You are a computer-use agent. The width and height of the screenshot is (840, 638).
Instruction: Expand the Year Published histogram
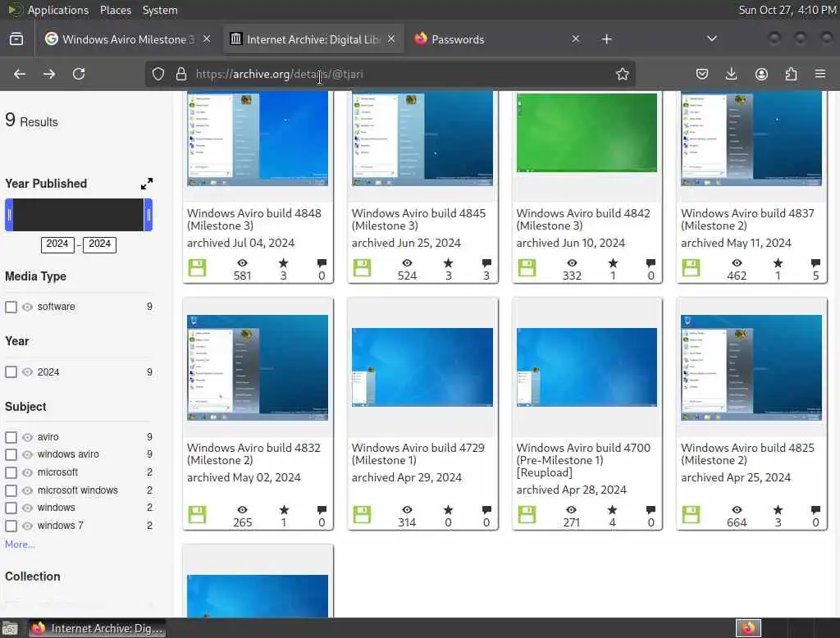point(147,184)
